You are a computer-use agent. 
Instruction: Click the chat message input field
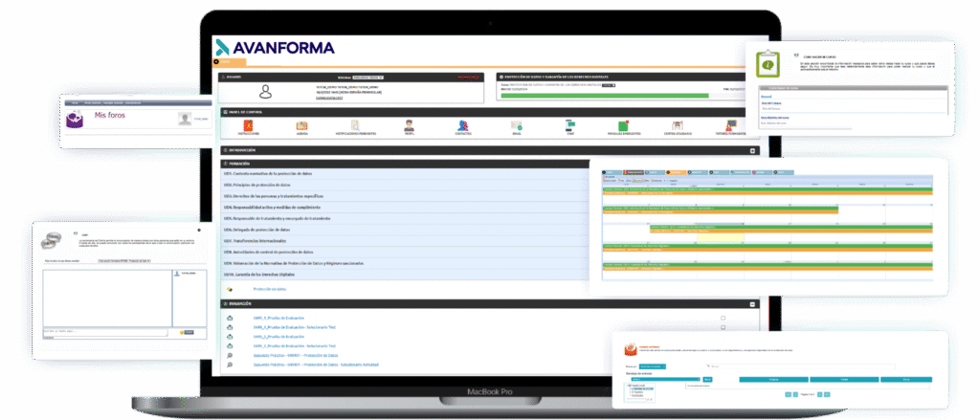(x=105, y=333)
